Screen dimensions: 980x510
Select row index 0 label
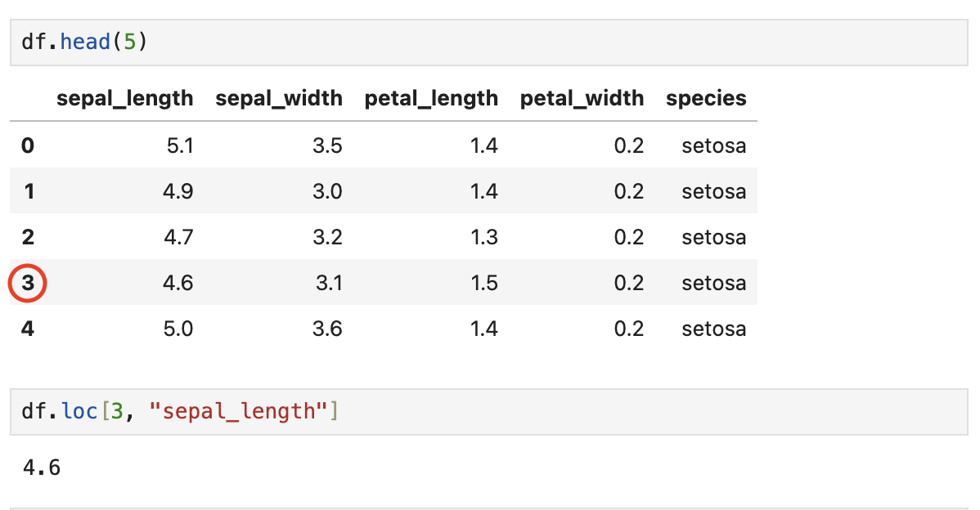(x=28, y=146)
